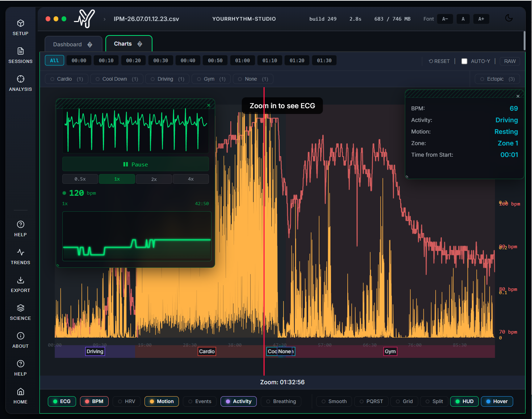Pause the ECG playback
Image resolution: width=532 pixels, height=419 pixels.
tap(135, 164)
